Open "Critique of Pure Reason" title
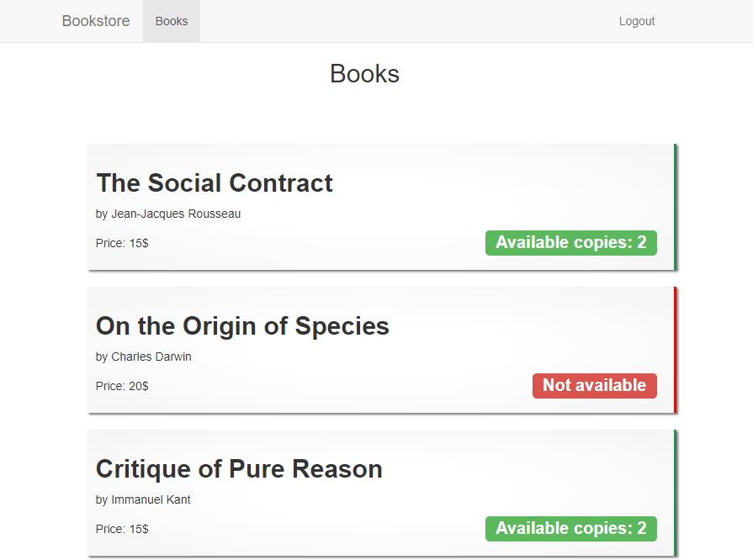The image size is (753, 560). pyautogui.click(x=239, y=468)
